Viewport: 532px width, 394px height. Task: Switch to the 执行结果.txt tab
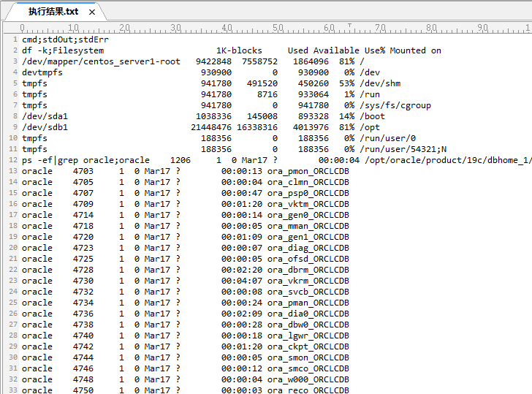coord(53,12)
